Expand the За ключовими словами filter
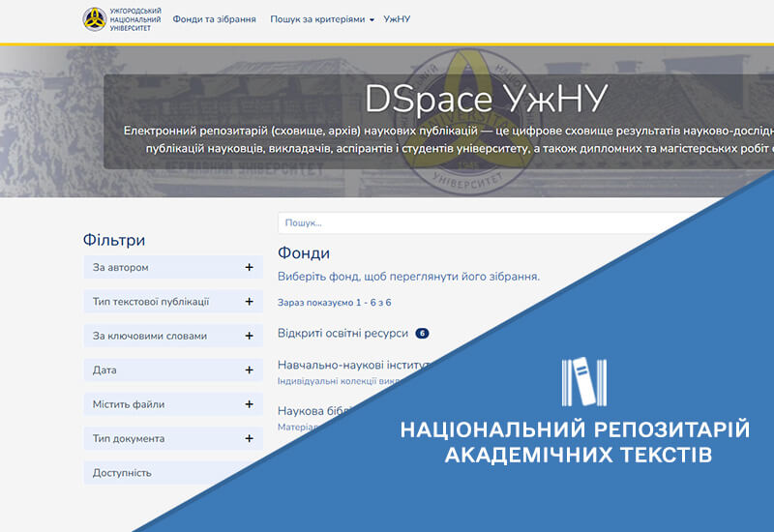 173,336
